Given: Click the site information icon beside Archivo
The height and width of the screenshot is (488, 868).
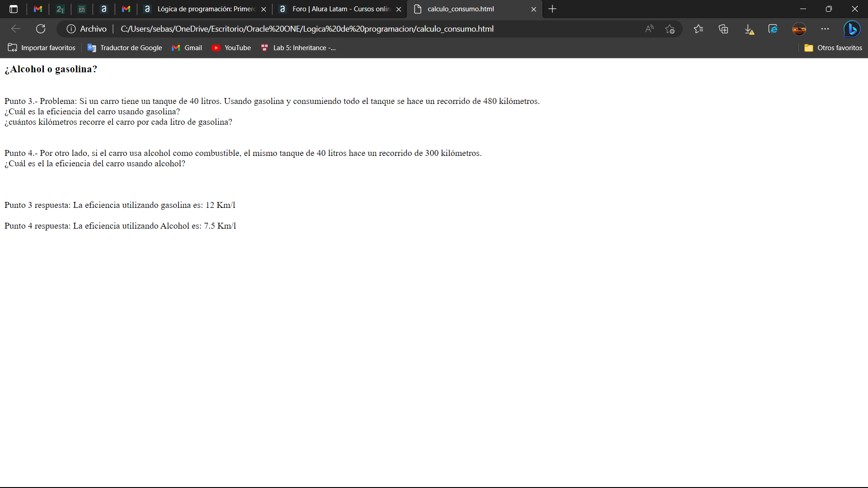Looking at the screenshot, I should pos(71,29).
